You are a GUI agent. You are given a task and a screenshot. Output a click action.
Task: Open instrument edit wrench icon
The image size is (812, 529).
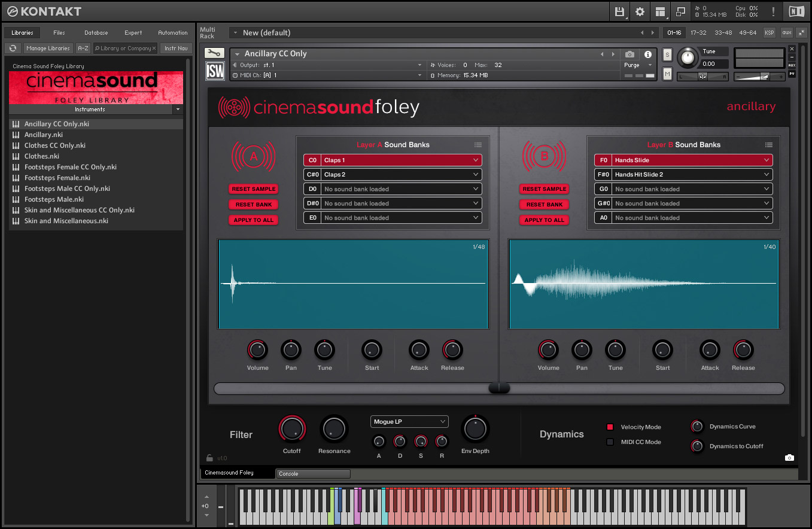pyautogui.click(x=214, y=53)
